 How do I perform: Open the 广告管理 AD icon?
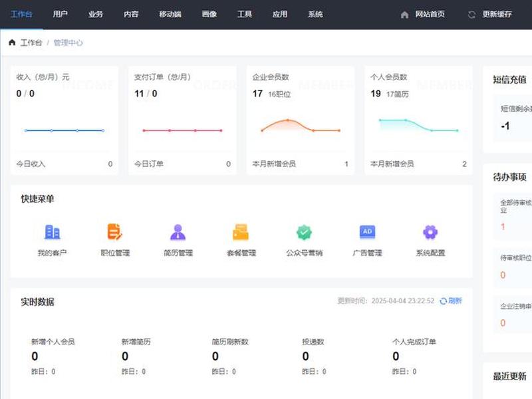pyautogui.click(x=368, y=232)
